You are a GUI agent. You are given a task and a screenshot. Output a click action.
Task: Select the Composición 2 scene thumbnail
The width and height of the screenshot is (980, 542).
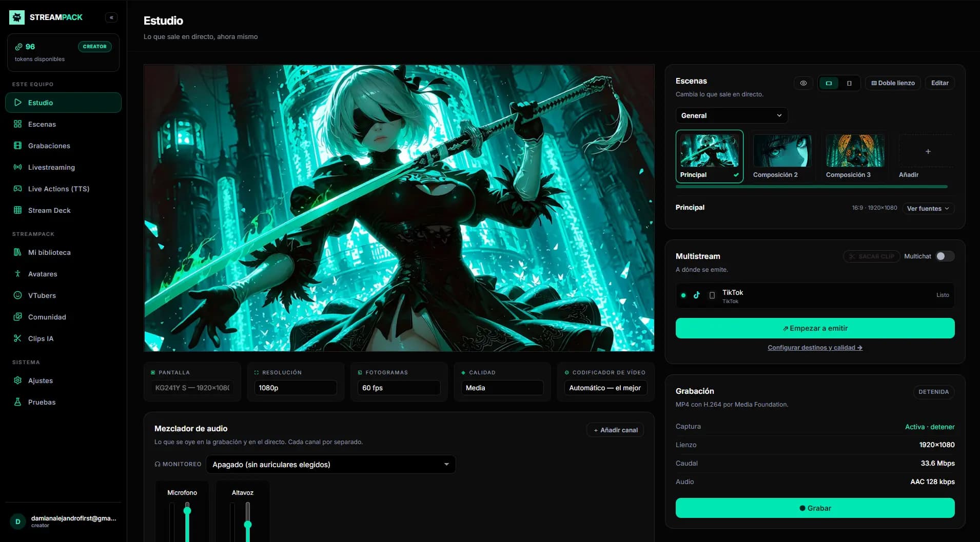[782, 156]
